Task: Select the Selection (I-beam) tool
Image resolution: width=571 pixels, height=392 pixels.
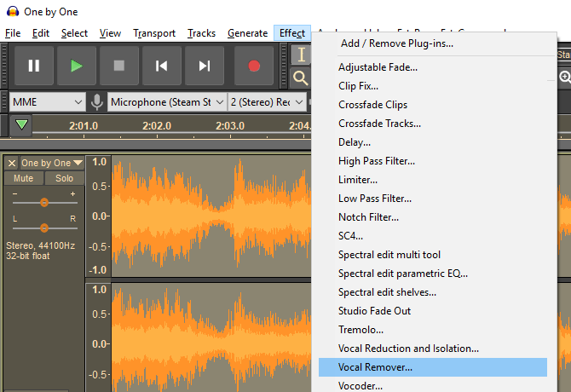Action: pos(301,55)
